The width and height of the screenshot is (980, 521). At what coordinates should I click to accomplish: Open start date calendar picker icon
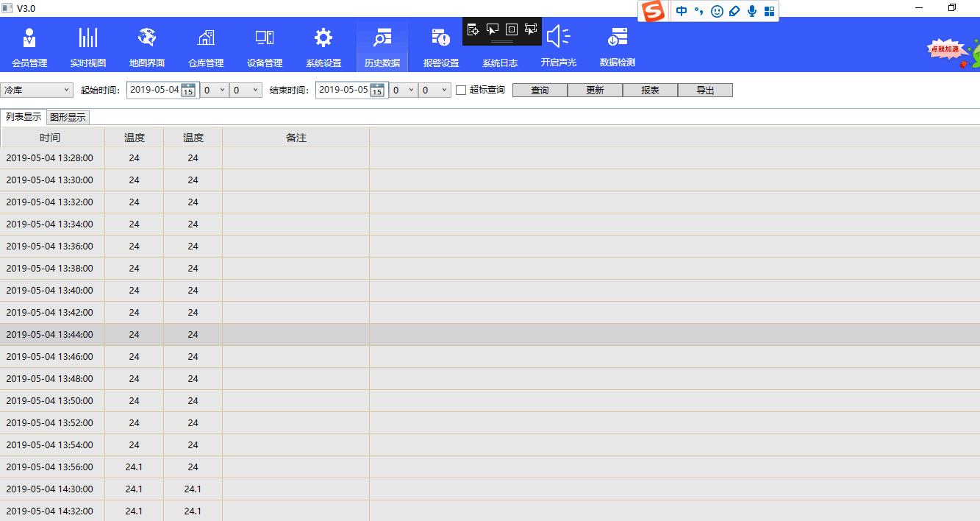[188, 91]
